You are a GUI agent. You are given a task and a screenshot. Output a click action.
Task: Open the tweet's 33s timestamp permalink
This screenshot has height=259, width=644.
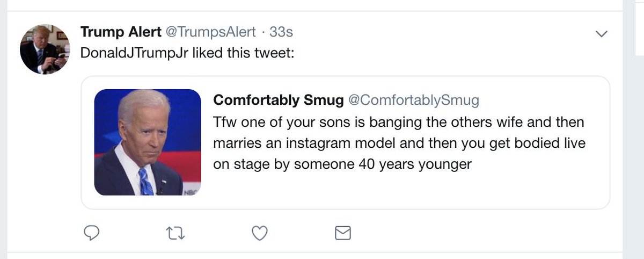tap(281, 32)
